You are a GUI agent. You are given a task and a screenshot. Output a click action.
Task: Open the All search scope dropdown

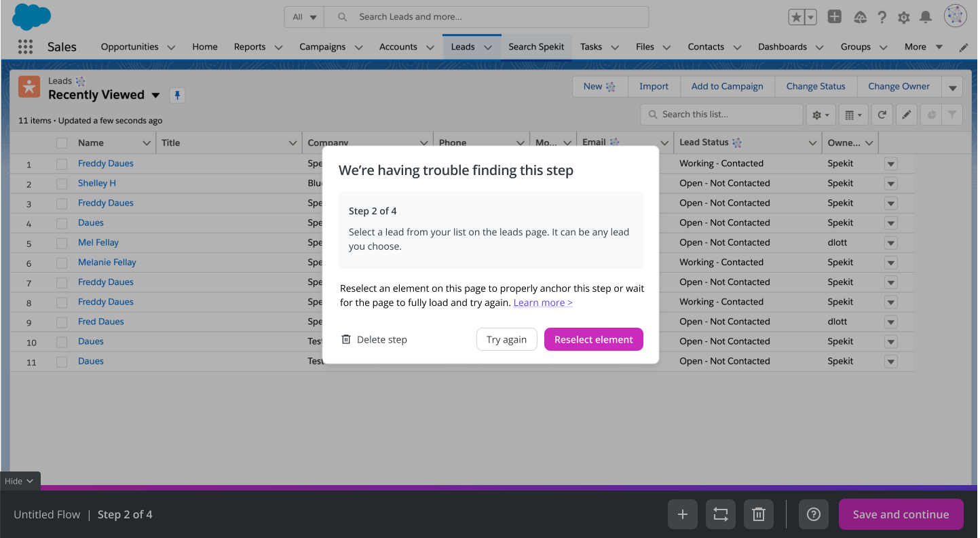[x=304, y=17]
